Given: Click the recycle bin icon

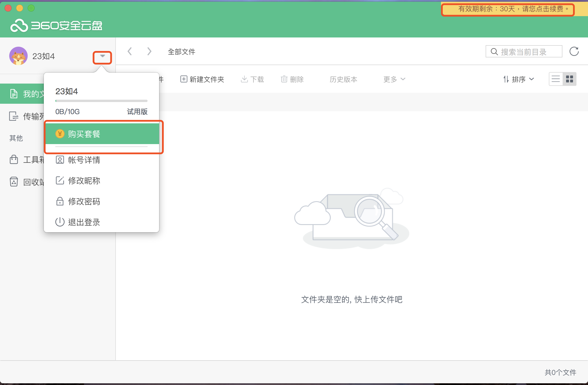Looking at the screenshot, I should tap(14, 182).
